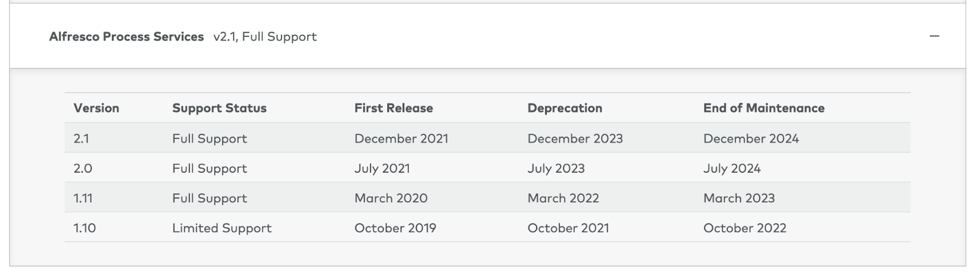This screenshot has width=980, height=280.
Task: Click the Deprecation column header
Action: tap(565, 108)
